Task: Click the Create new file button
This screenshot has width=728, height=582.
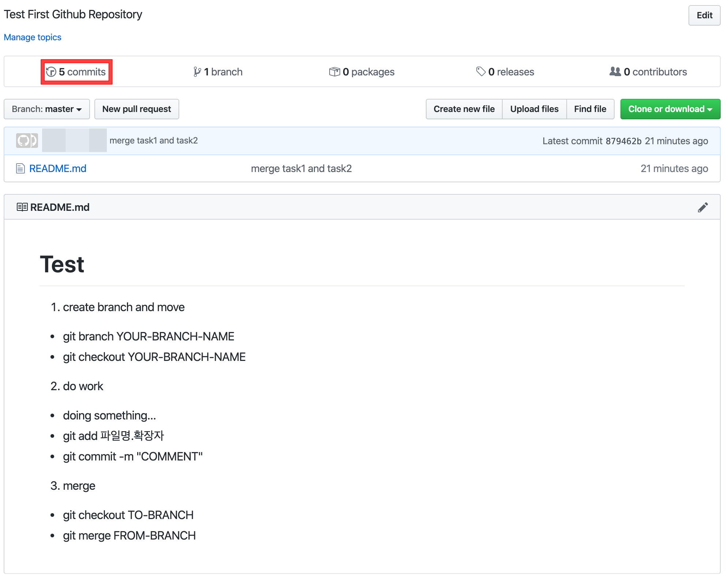Action: 464,109
